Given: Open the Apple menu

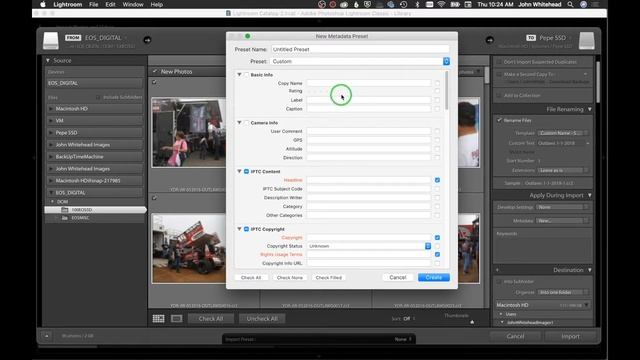Looking at the screenshot, I should click(43, 4).
